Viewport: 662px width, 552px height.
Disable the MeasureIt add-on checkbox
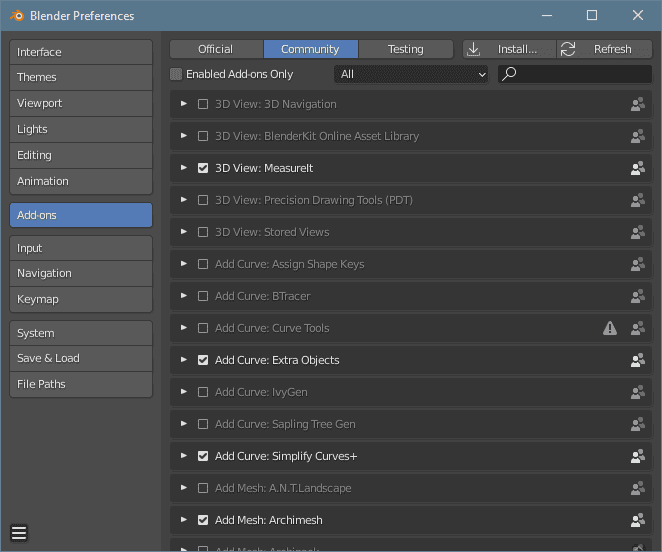[x=203, y=168]
